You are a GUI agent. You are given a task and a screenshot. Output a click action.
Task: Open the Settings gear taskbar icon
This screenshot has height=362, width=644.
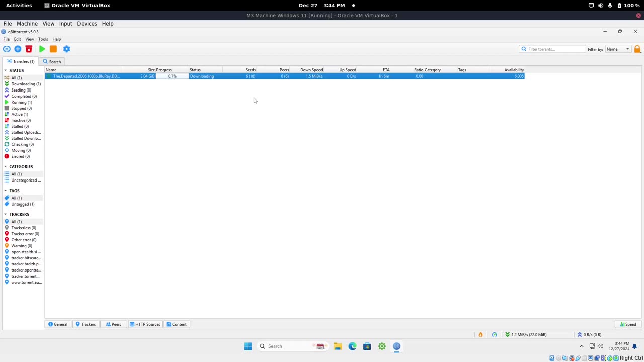382,346
